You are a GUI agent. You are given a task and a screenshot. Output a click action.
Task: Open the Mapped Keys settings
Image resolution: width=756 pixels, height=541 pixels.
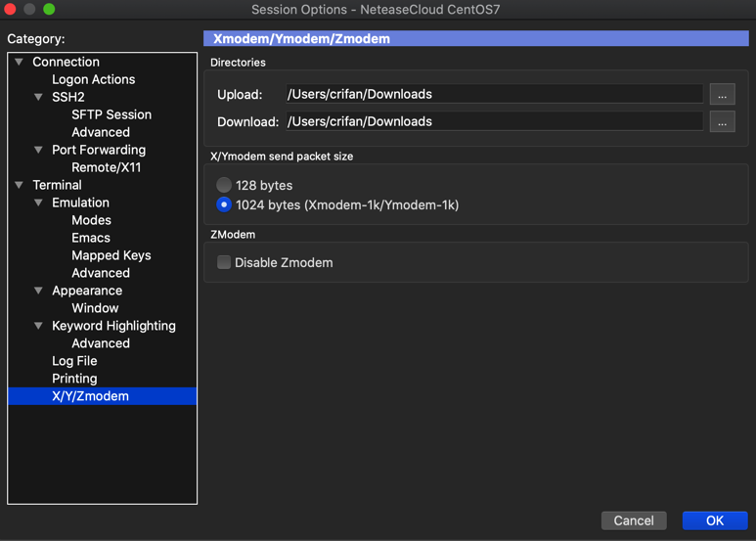111,255
